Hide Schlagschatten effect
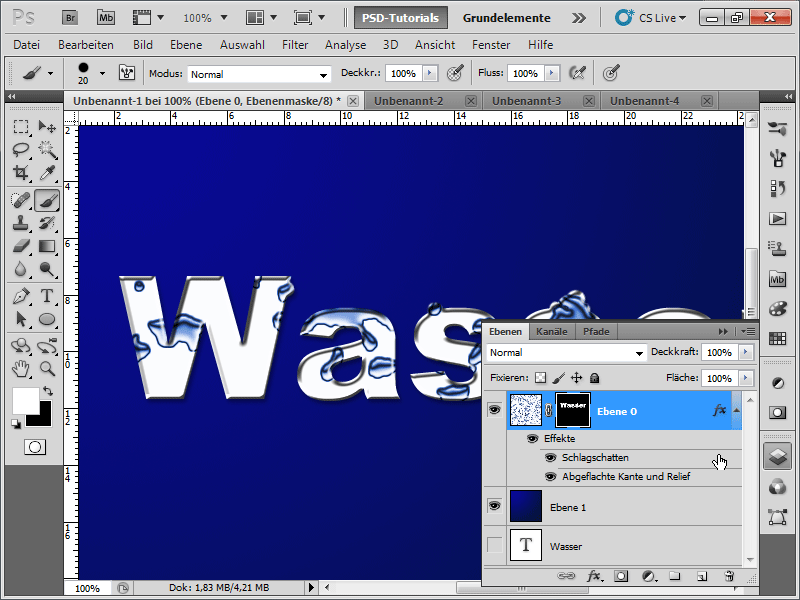Screen dimensions: 800x600 click(x=550, y=458)
